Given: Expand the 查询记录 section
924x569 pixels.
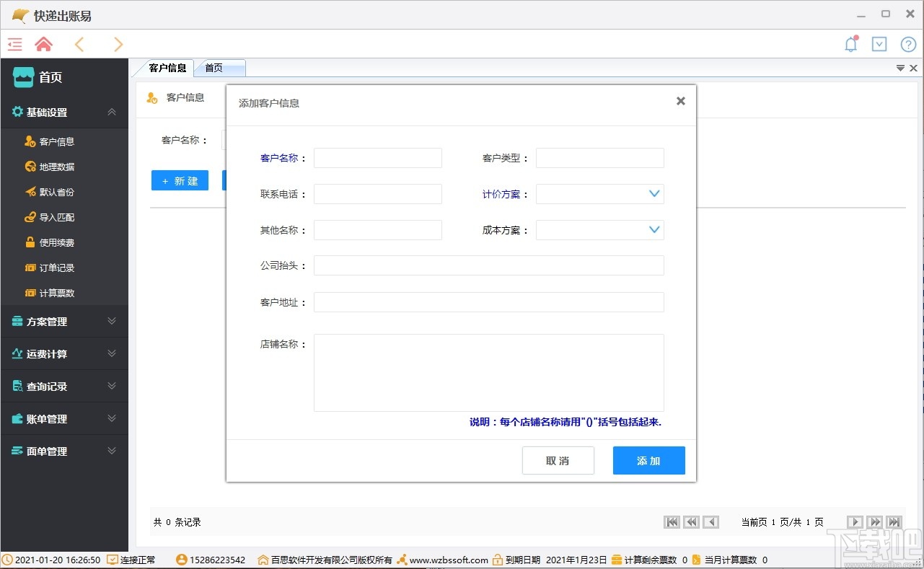Looking at the screenshot, I should point(112,386).
